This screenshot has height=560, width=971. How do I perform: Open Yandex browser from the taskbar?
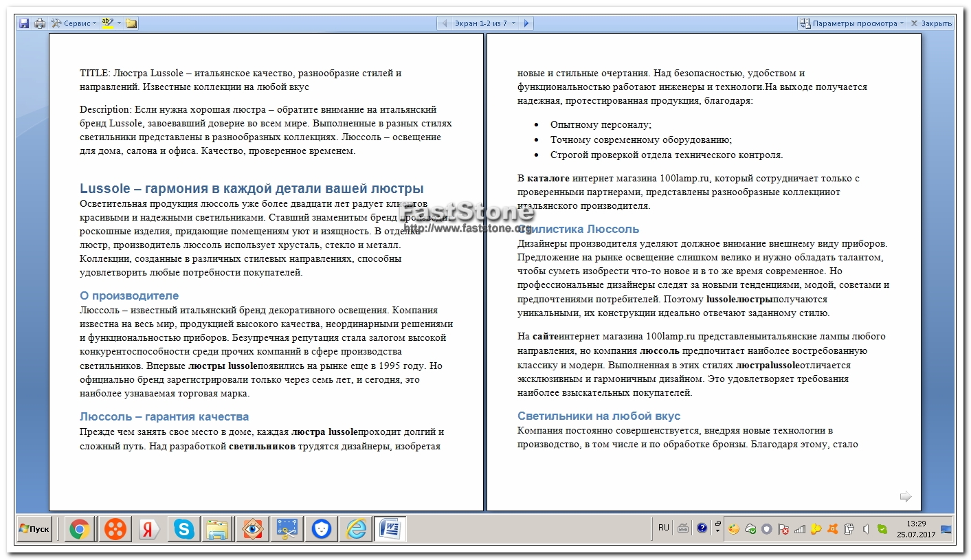click(149, 529)
